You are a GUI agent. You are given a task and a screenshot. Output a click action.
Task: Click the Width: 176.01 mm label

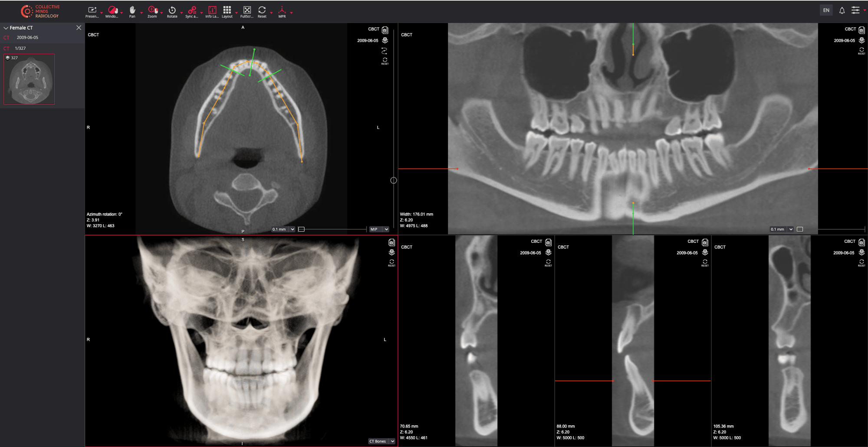[416, 214]
